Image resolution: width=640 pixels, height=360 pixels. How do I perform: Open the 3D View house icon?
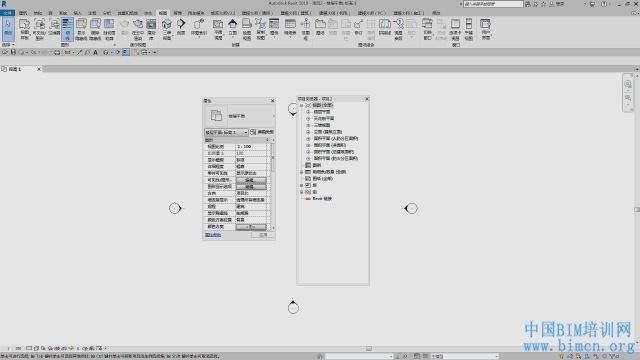coord(167,29)
